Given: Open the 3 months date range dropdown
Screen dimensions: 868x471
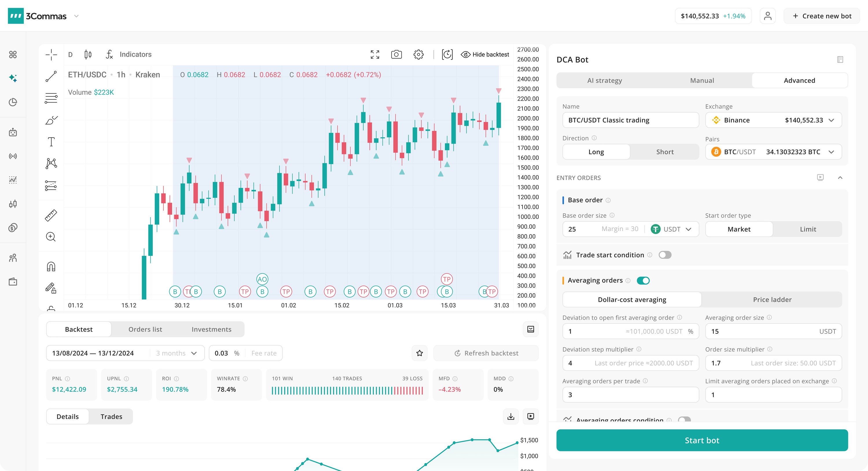Looking at the screenshot, I should click(176, 353).
